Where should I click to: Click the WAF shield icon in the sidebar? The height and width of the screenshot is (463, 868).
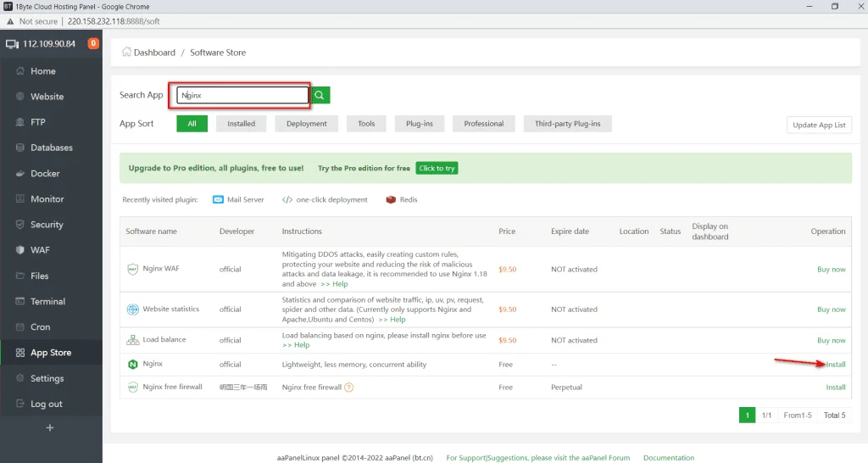tap(20, 250)
